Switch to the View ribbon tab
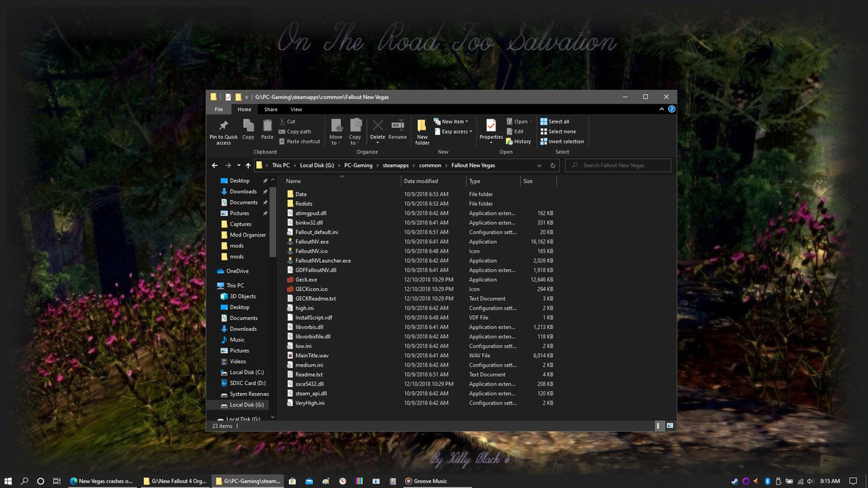This screenshot has height=488, width=868. [296, 109]
